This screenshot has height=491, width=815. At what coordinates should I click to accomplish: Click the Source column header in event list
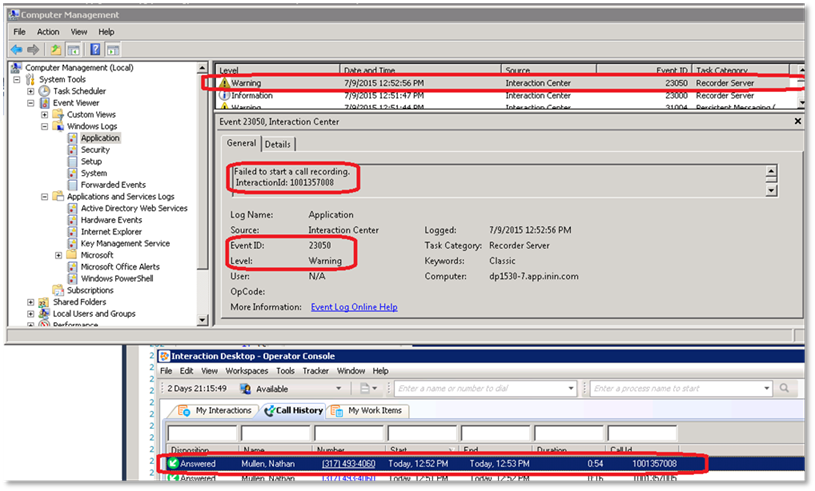549,69
